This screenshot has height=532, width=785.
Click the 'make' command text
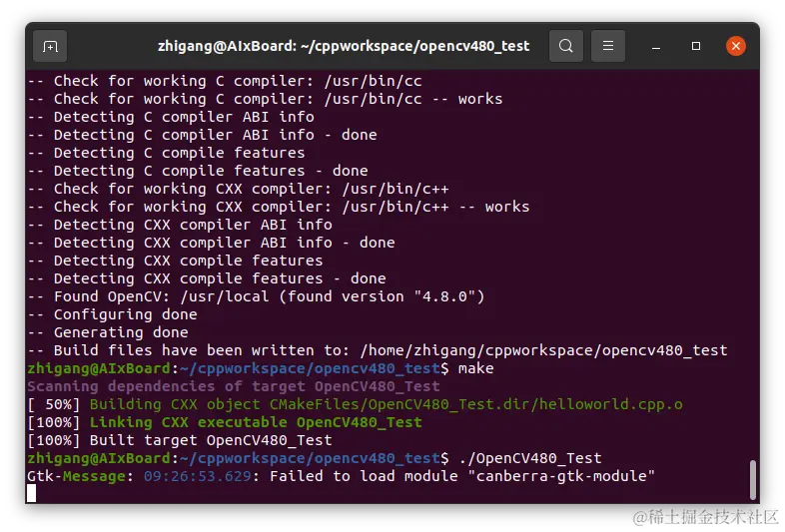point(475,368)
